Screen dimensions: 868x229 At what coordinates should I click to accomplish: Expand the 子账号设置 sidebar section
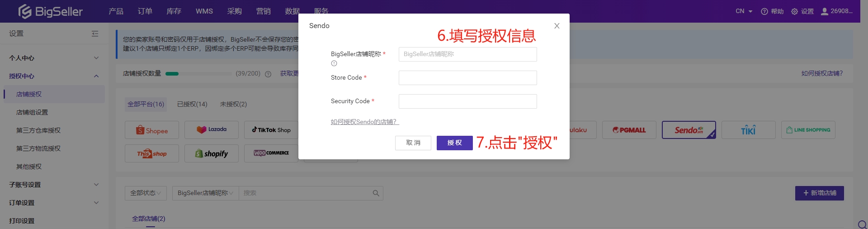54,185
